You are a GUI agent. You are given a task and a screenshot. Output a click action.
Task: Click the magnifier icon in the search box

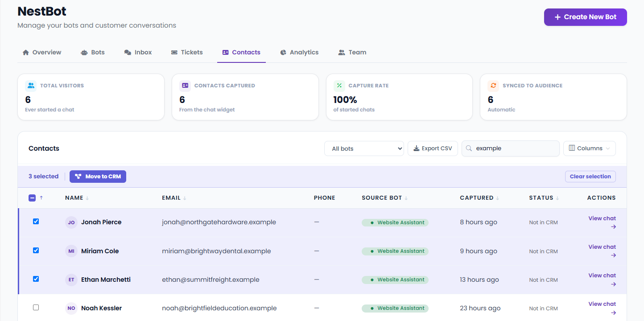coord(469,148)
